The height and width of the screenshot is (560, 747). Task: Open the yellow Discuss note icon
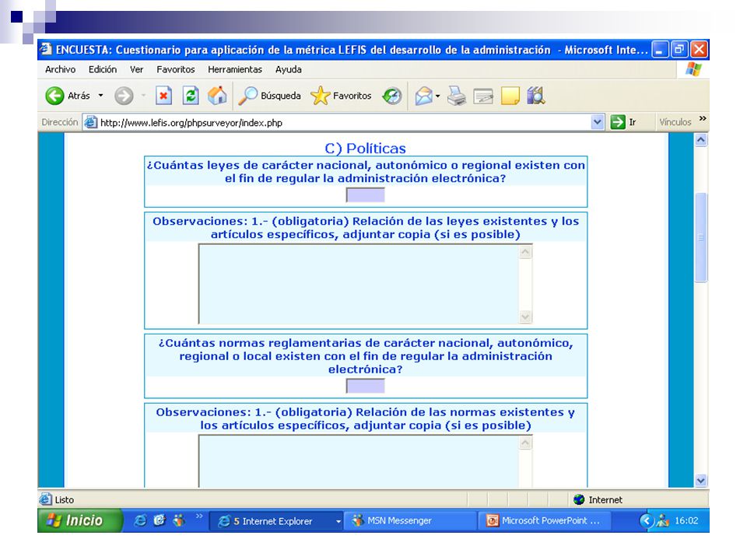coord(510,96)
